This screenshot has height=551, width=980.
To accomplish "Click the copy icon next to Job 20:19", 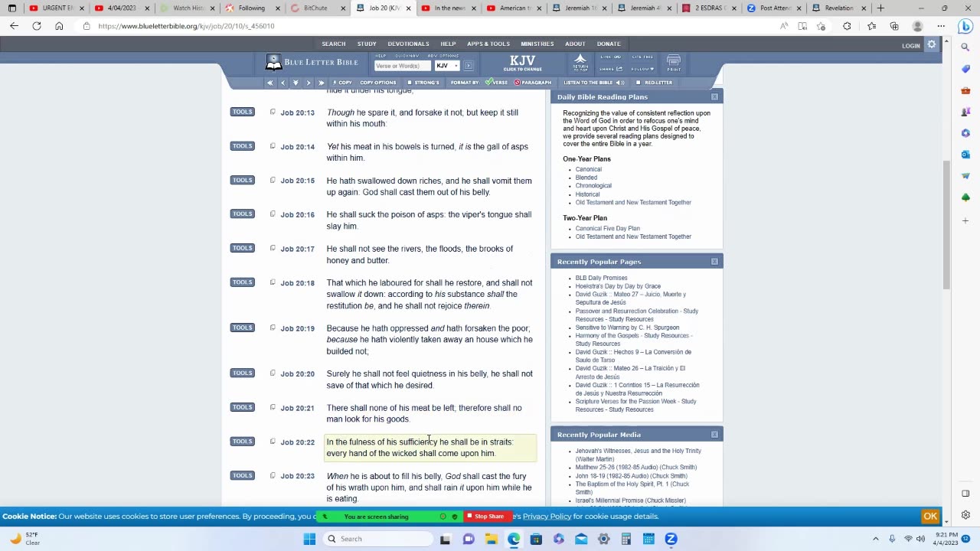I will (x=273, y=328).
